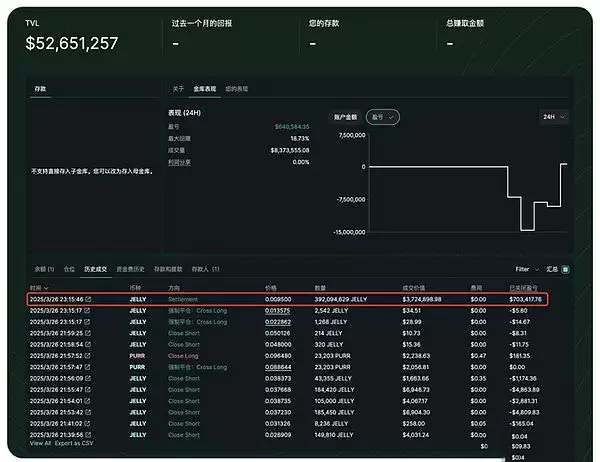Open the 资金费历史 tab
Viewport: 600px width, 462px height.
coord(130,269)
